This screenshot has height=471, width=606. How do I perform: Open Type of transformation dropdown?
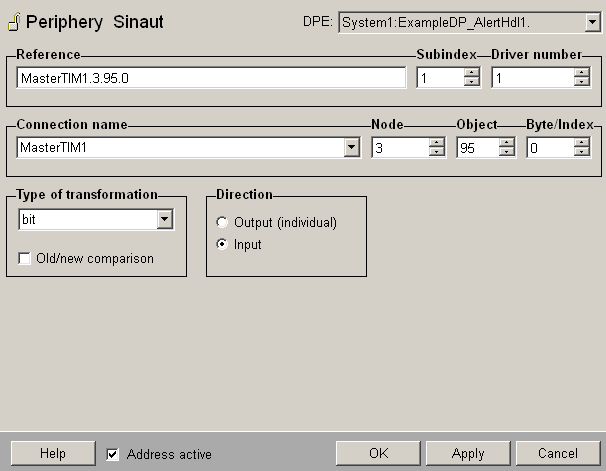pyautogui.click(x=165, y=220)
